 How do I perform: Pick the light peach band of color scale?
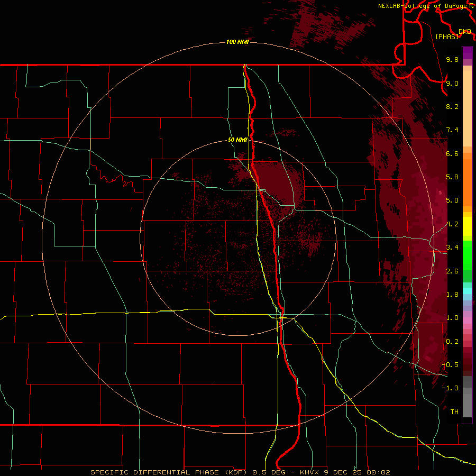(467, 109)
